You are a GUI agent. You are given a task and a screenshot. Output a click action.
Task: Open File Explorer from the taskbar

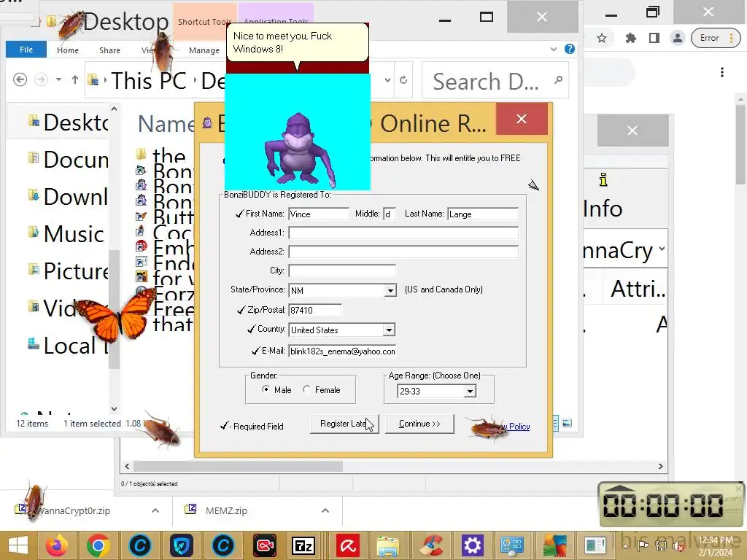pyautogui.click(x=388, y=545)
